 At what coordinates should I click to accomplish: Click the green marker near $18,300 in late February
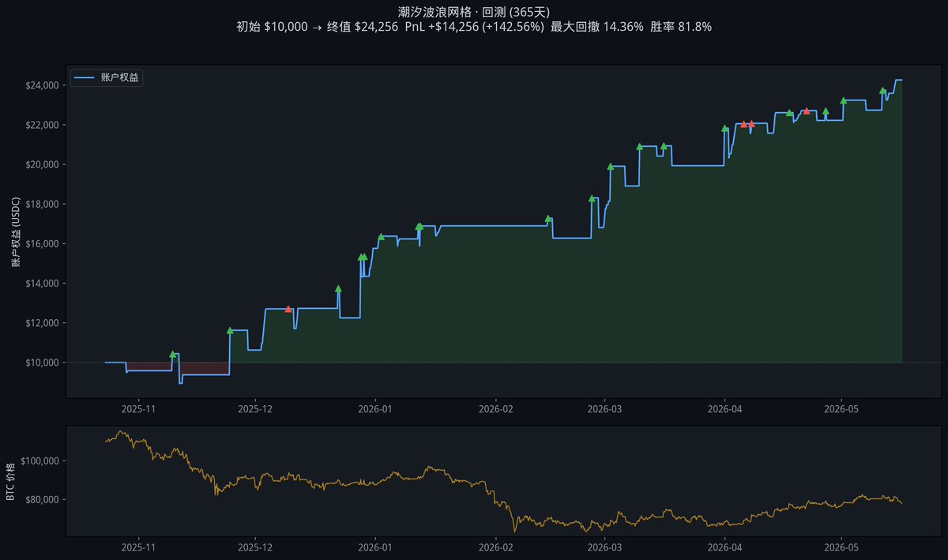(592, 199)
